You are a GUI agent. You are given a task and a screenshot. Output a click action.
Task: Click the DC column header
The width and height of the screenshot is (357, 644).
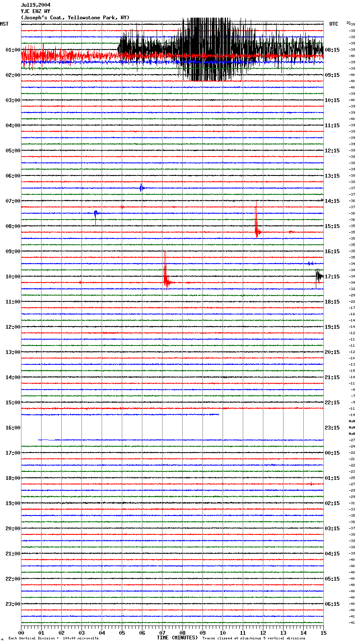point(349,23)
